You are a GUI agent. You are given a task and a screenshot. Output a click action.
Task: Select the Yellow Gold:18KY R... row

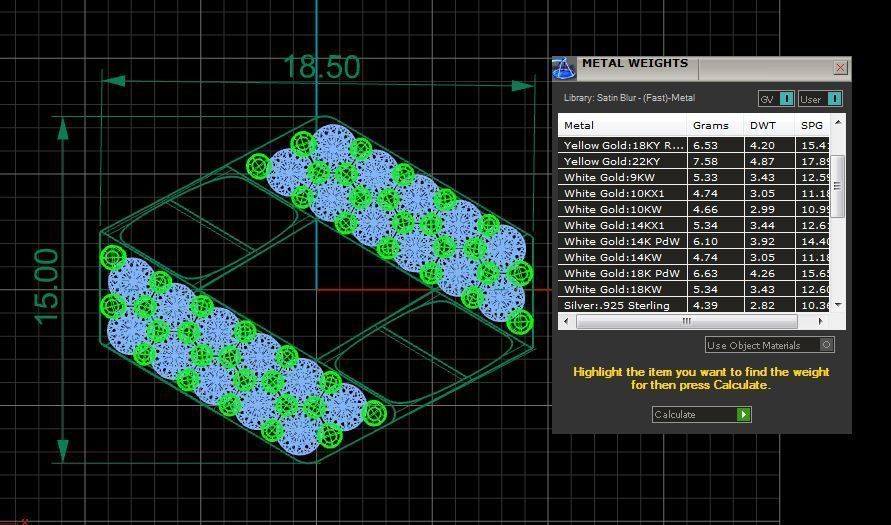(693, 145)
